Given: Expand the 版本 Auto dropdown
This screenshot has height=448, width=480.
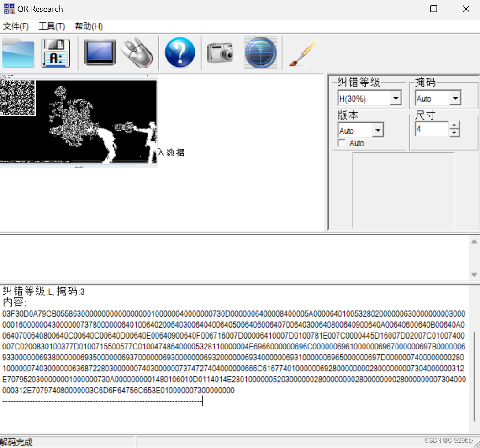Looking at the screenshot, I should [x=378, y=130].
